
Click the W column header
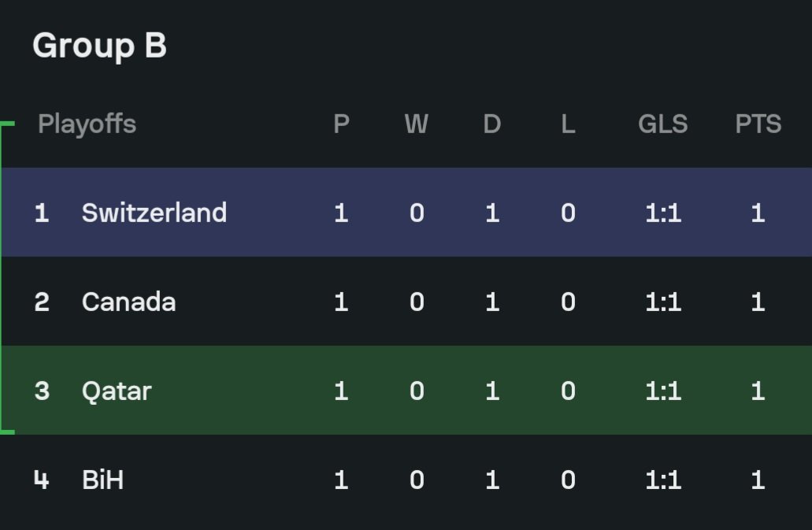point(417,124)
